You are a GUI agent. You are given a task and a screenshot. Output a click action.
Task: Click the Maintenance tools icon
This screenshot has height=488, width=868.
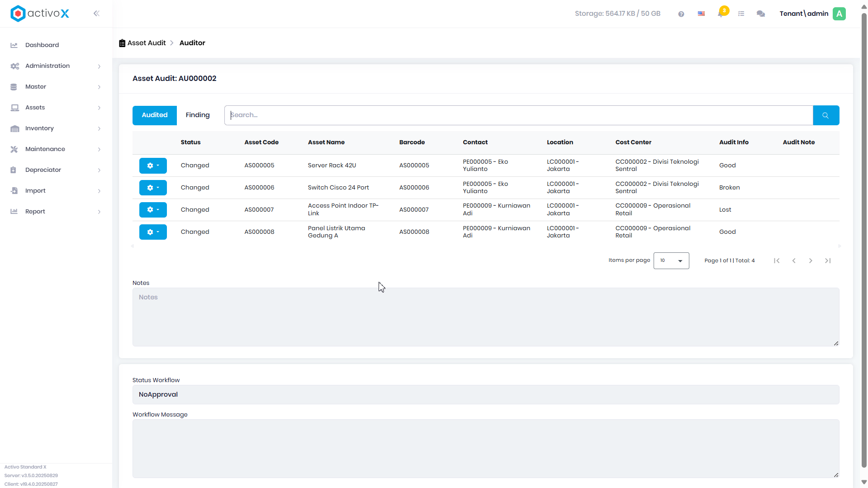[14, 149]
